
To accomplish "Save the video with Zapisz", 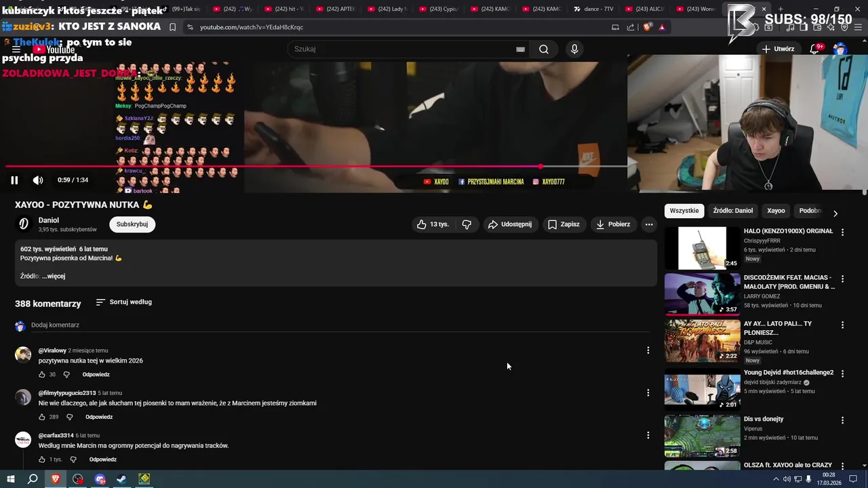I will (x=564, y=224).
